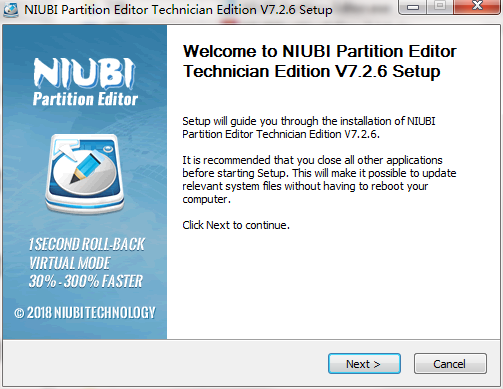503x389 pixels.
Task: Minimize the setup window
Action: tap(413, 6)
